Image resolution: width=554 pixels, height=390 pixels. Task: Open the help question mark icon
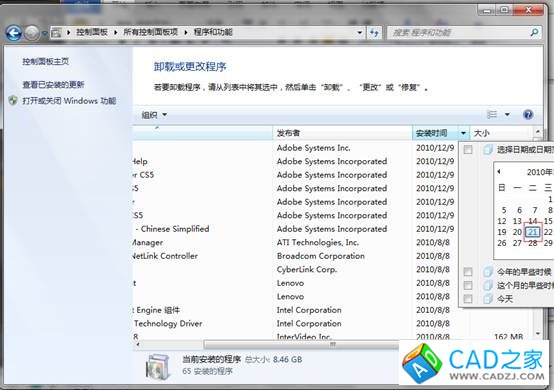click(x=528, y=114)
